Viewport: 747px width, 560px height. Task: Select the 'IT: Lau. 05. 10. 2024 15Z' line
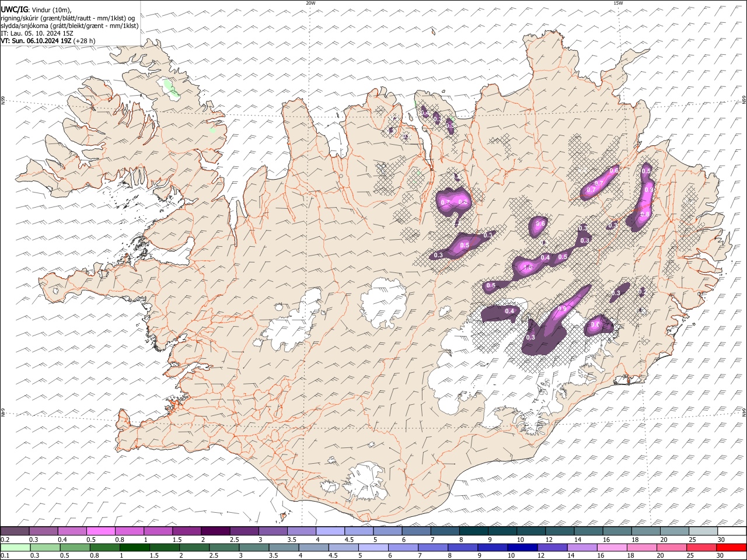pos(37,33)
